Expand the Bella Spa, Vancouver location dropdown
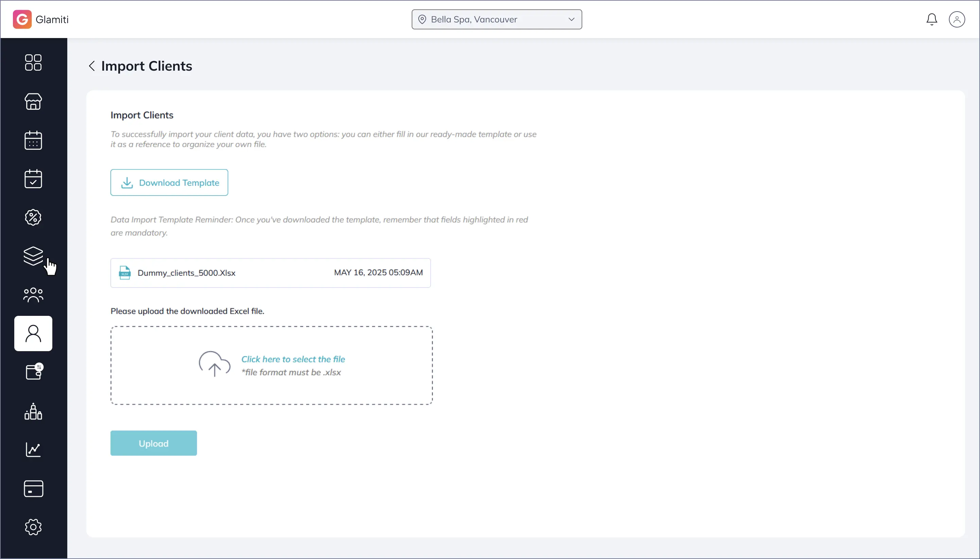This screenshot has height=559, width=980. pos(496,20)
